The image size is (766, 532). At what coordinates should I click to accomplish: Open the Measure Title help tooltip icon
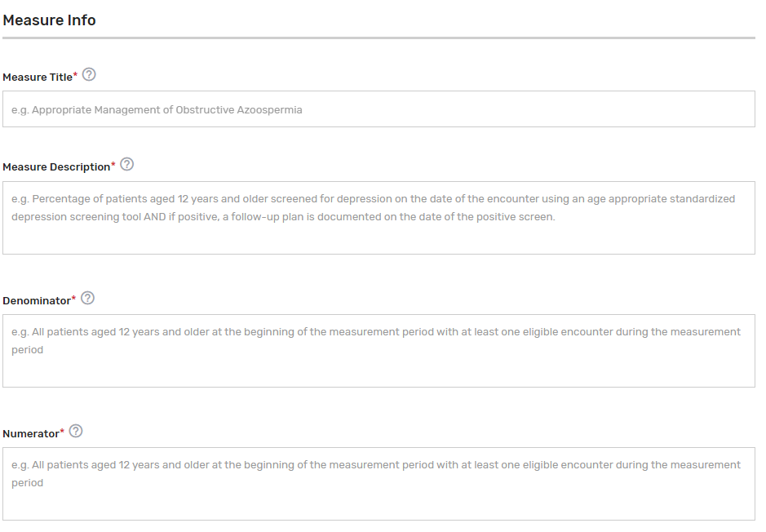[90, 75]
